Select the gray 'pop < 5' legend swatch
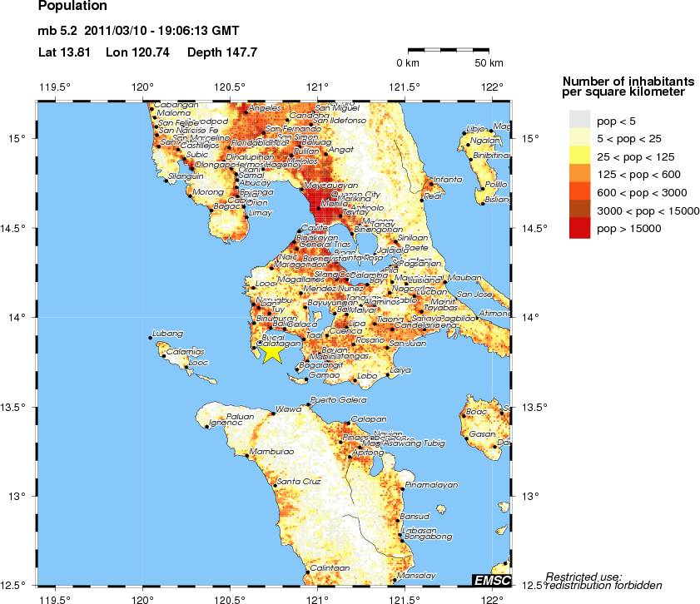Image resolution: width=700 pixels, height=604 pixels. coord(581,120)
